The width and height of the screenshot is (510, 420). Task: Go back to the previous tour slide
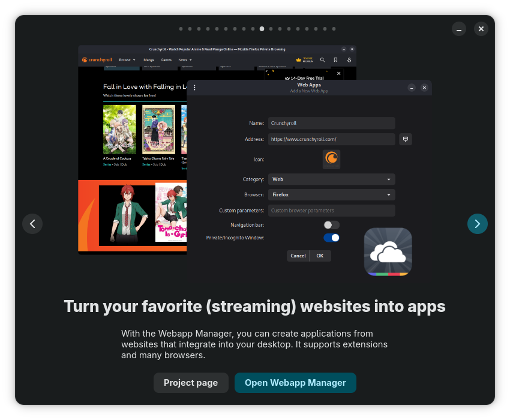pos(32,224)
